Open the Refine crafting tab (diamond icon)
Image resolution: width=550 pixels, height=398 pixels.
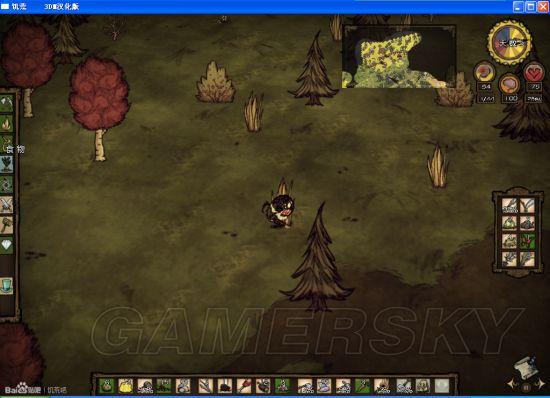click(6, 245)
